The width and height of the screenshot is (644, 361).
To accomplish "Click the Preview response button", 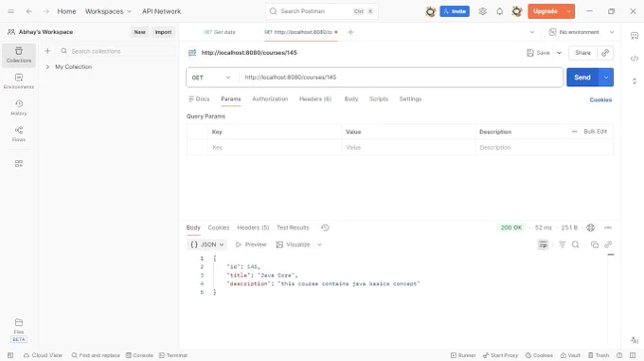I will coord(251,244).
